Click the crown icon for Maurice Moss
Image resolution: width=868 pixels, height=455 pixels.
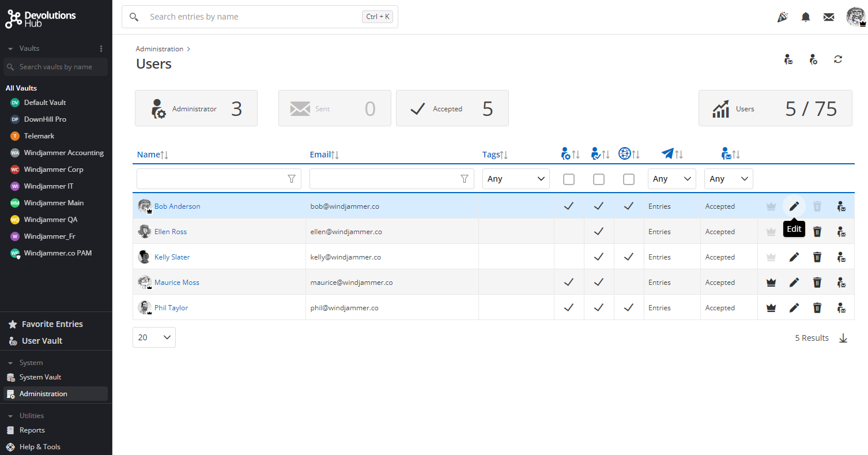pos(771,283)
